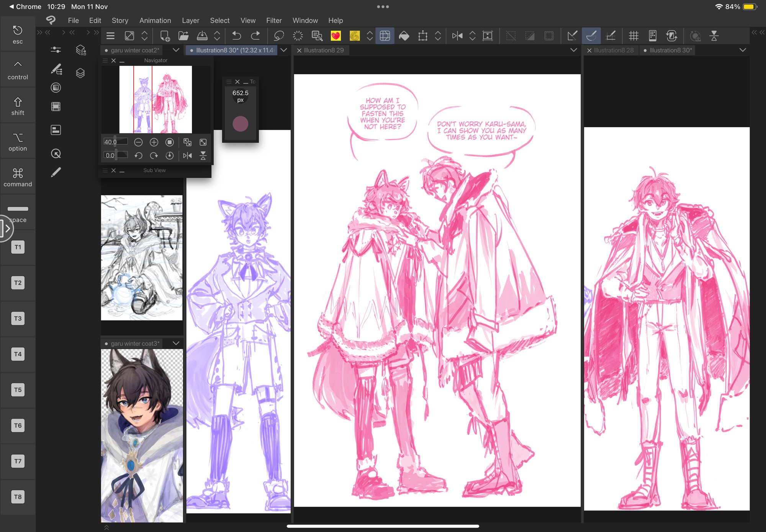Viewport: 766px width, 532px height.
Task: Zoom in using Navigator plus button
Action: (x=154, y=142)
